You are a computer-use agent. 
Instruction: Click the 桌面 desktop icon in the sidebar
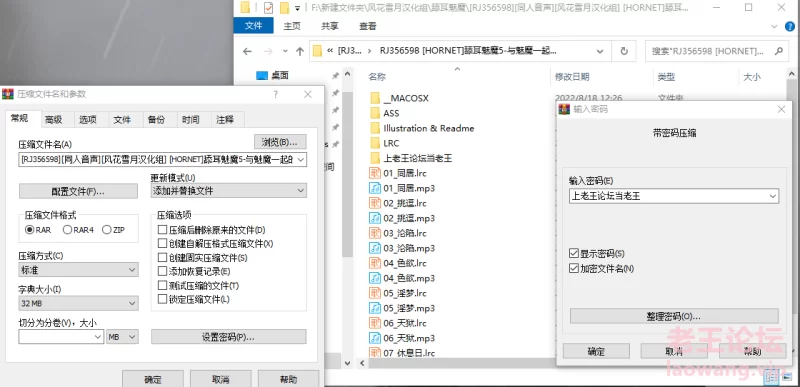pyautogui.click(x=262, y=75)
